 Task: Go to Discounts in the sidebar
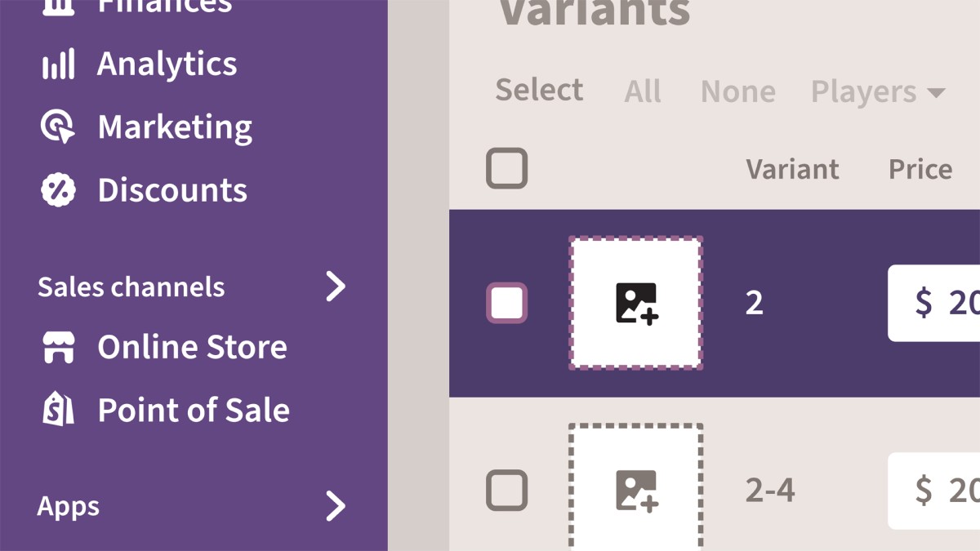[171, 190]
